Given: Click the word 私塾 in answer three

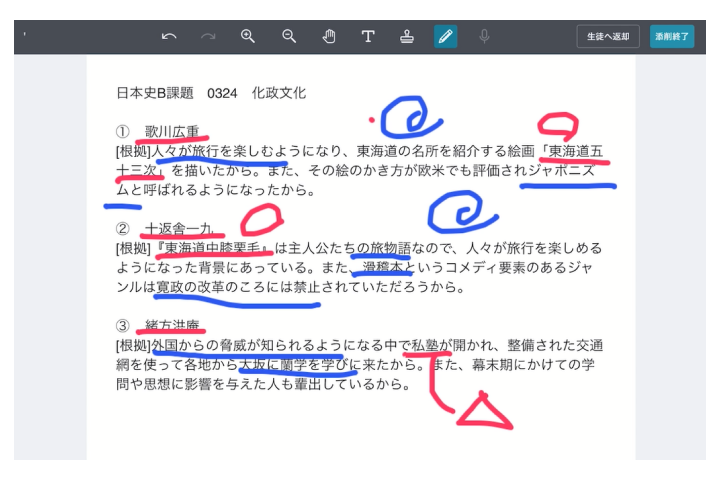Looking at the screenshot, I should [425, 345].
